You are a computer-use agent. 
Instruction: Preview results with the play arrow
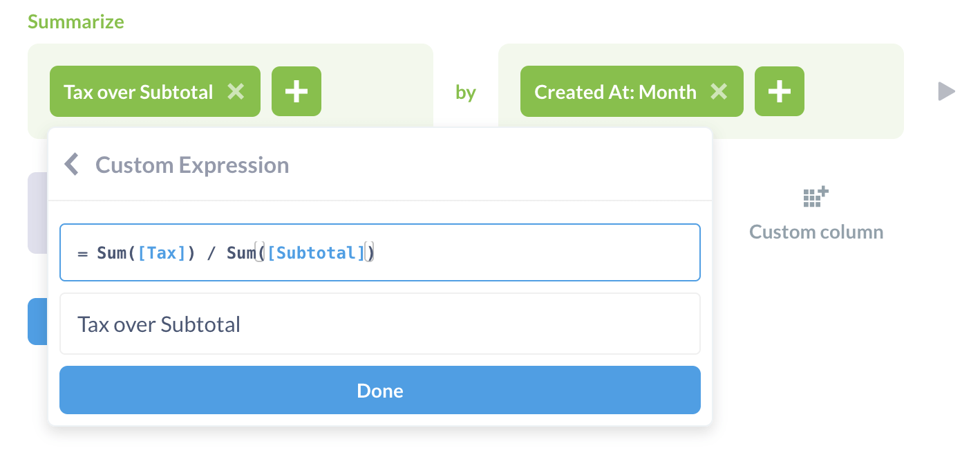click(x=946, y=91)
